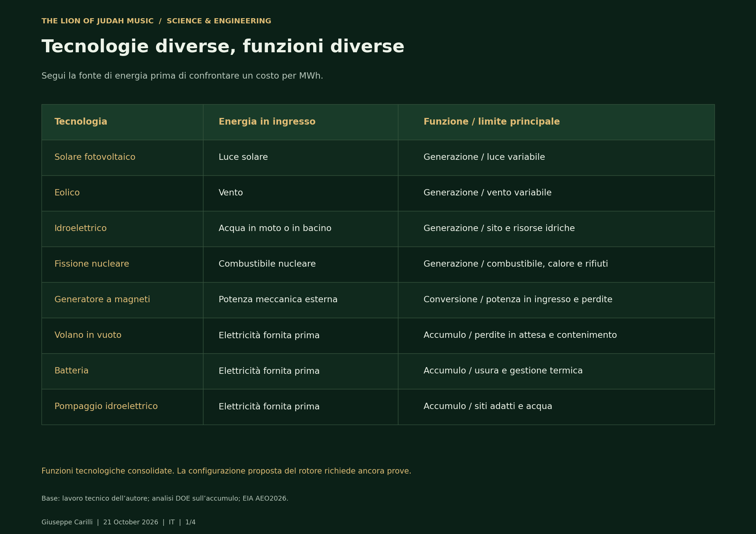Select 'Accumulo / perdite in attesa e contenimento'
This screenshot has width=756, height=534.
click(x=556, y=336)
